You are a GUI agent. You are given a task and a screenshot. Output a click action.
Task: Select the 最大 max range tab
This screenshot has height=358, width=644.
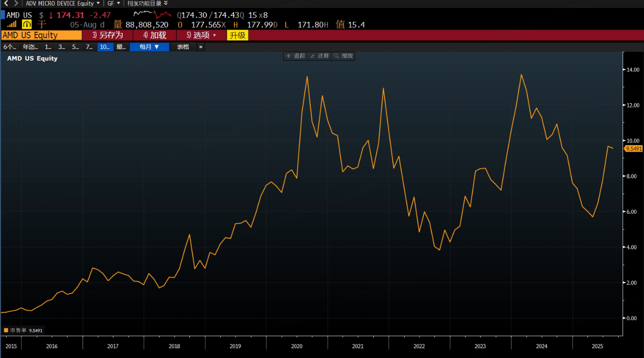pyautogui.click(x=121, y=47)
